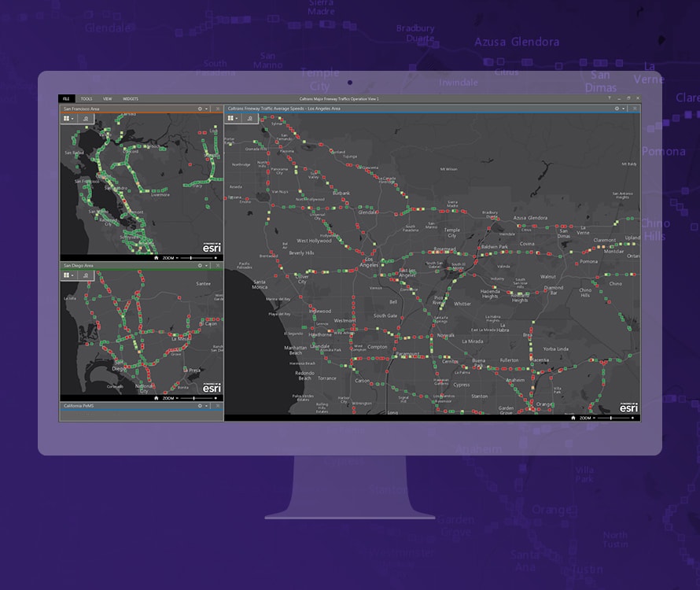Open the TOOLS menu
The image size is (700, 590).
[87, 98]
